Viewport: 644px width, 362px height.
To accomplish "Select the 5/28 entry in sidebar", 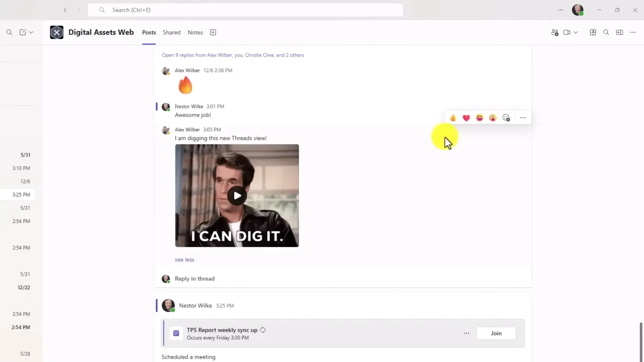I will tap(25, 354).
